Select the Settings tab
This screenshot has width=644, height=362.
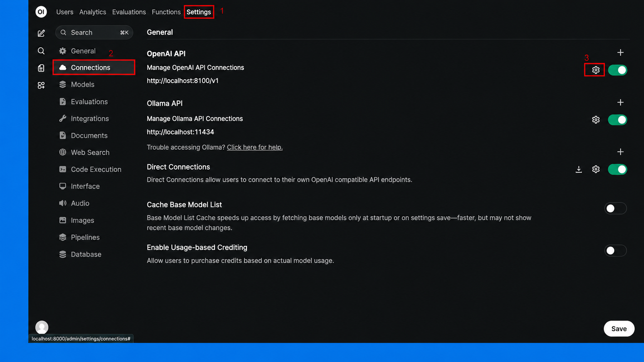pyautogui.click(x=199, y=12)
